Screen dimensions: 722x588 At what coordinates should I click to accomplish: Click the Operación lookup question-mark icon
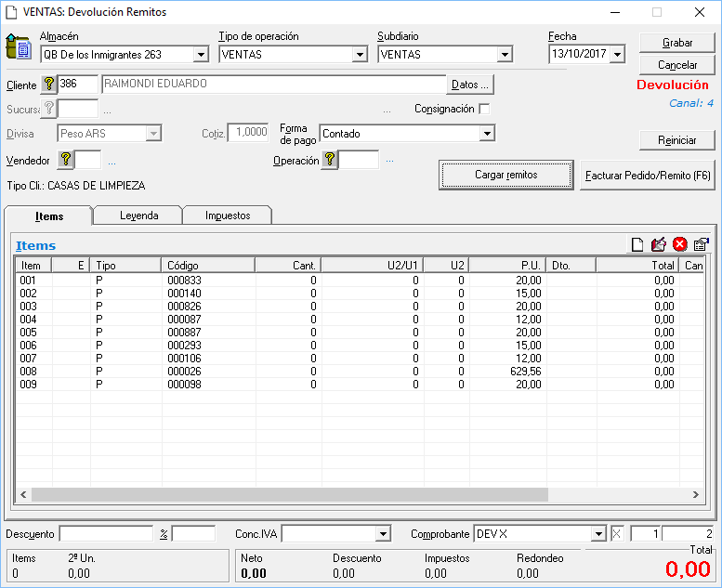point(329,161)
